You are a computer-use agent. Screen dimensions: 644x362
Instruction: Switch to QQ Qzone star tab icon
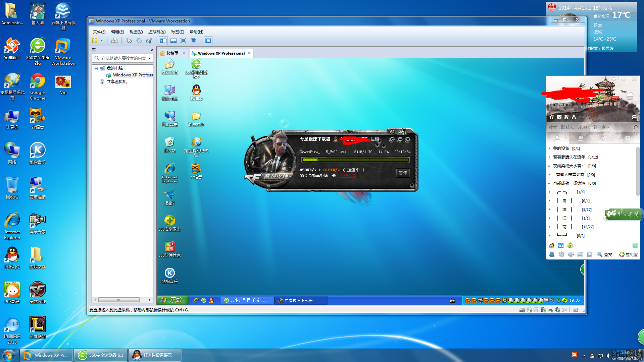tap(604, 138)
